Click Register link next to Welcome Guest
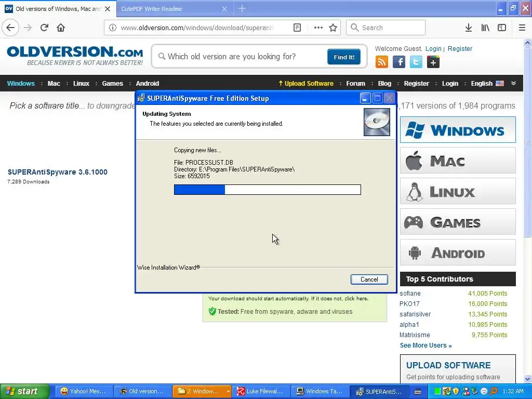 [x=460, y=48]
